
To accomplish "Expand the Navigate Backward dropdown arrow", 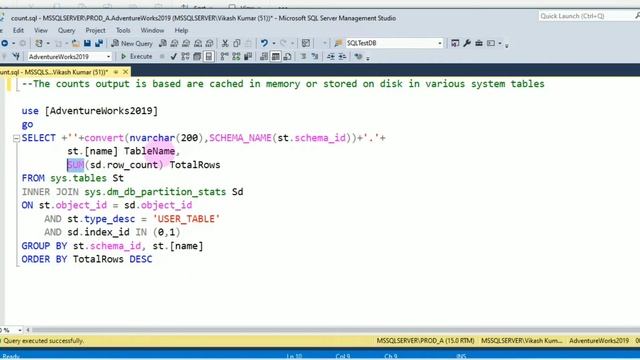I will pos(13,43).
